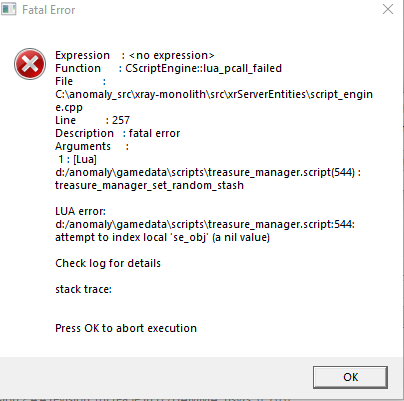Click the script_engine.cpp file path text
404x401 pixels.
point(214,101)
